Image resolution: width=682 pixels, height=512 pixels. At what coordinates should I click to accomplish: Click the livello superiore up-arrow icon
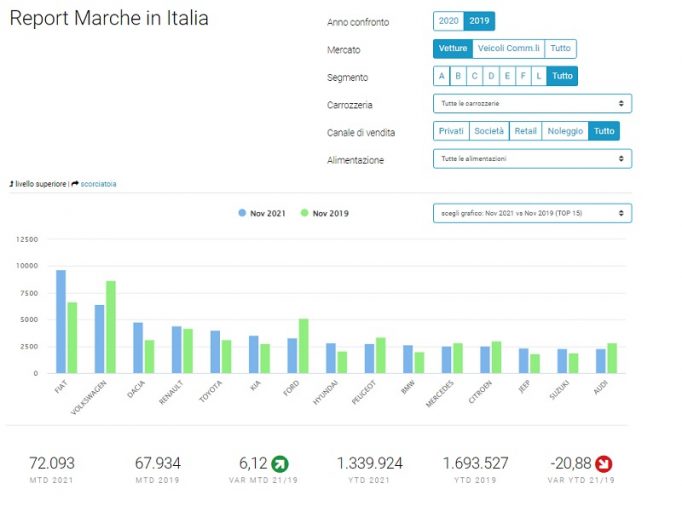[x=11, y=184]
